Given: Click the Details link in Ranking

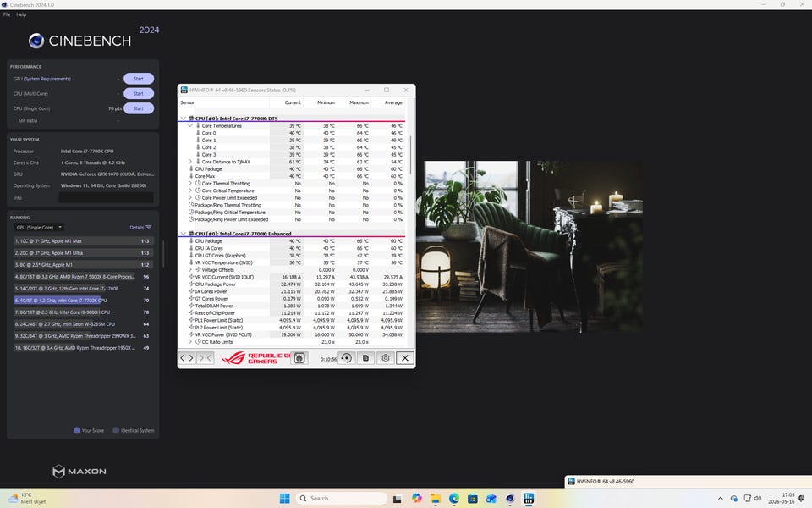Looking at the screenshot, I should [x=137, y=227].
